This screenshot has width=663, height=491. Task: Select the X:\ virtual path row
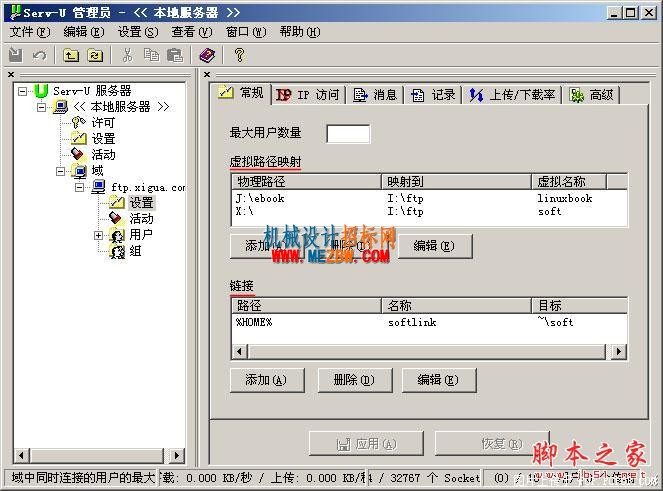click(429, 211)
